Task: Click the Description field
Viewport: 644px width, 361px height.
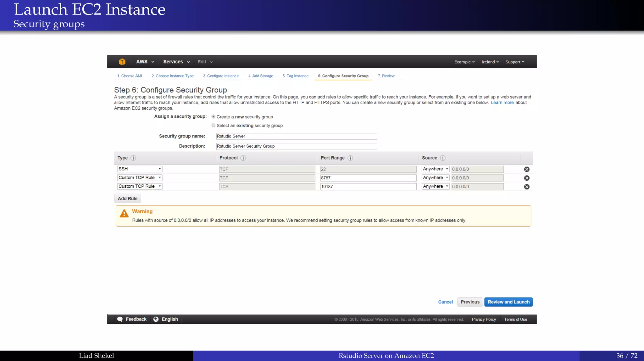Action: point(297,146)
